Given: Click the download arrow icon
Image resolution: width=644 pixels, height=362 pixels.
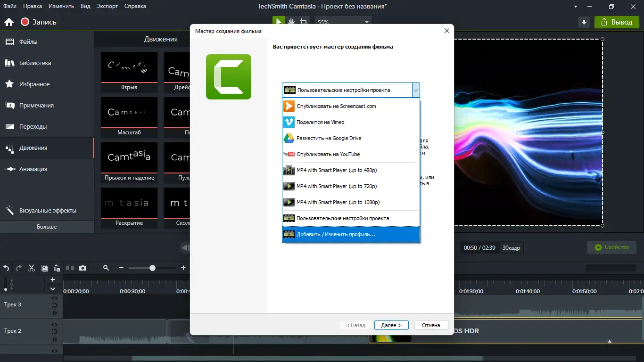Looking at the screenshot, I should pos(584,22).
